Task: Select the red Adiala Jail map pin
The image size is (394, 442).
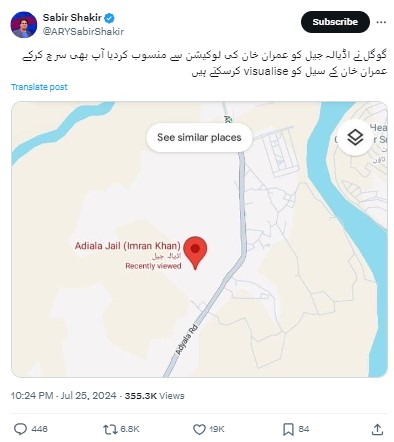Action: pyautogui.click(x=195, y=253)
